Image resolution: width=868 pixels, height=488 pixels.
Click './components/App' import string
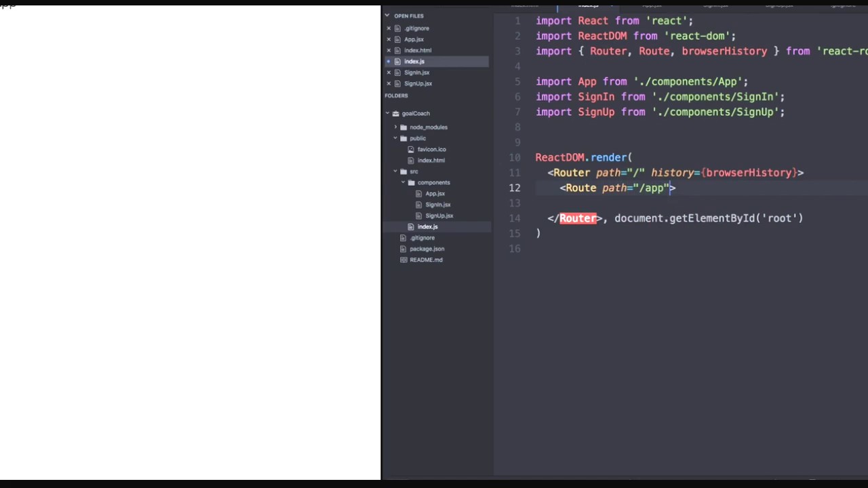(x=688, y=81)
